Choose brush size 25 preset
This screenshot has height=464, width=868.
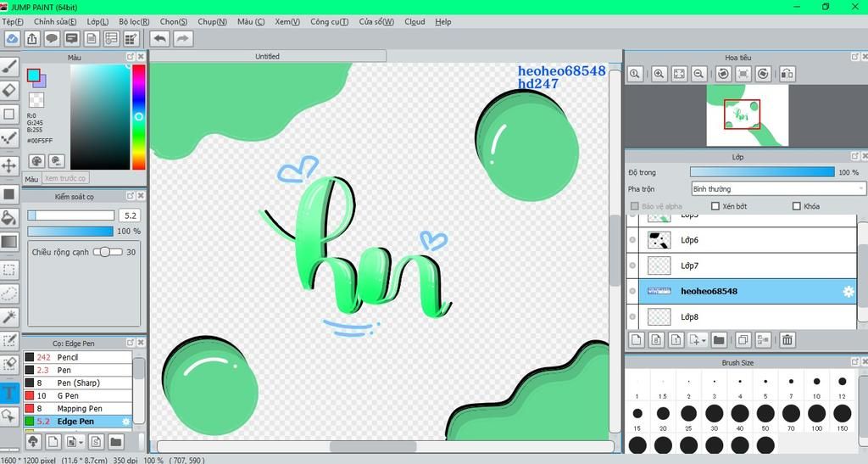(x=688, y=416)
